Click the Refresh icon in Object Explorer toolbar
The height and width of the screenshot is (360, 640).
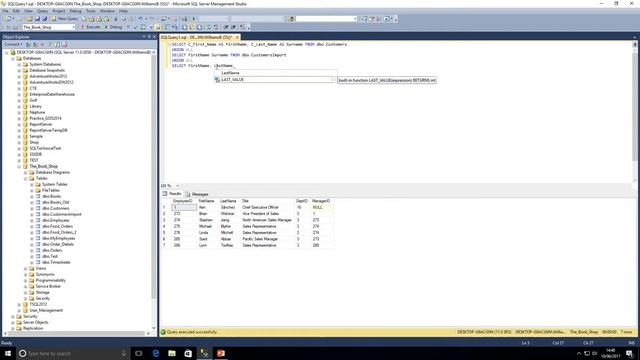click(58, 44)
